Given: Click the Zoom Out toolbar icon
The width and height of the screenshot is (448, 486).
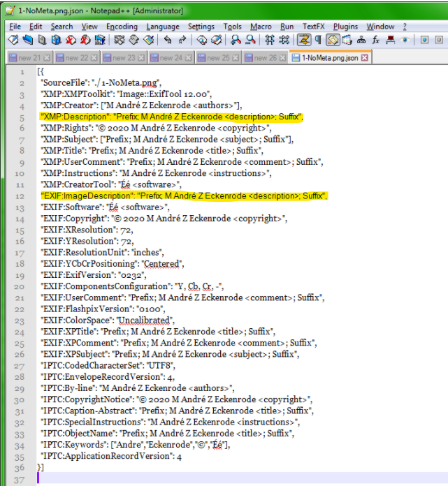Looking at the screenshot, I should click(x=250, y=40).
